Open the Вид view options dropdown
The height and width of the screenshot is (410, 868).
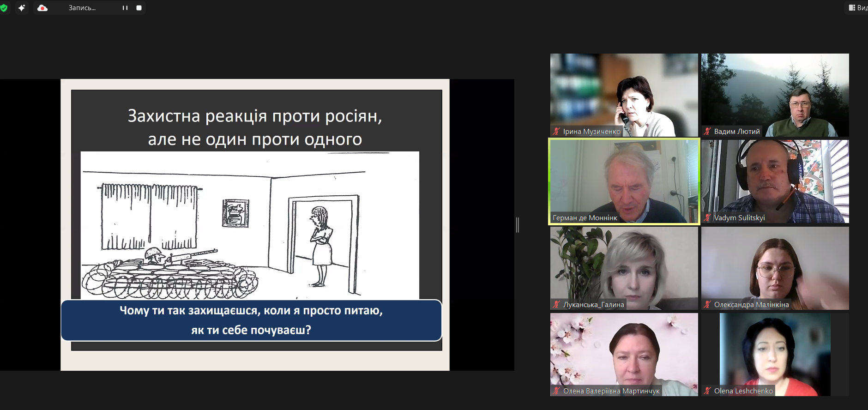(858, 8)
